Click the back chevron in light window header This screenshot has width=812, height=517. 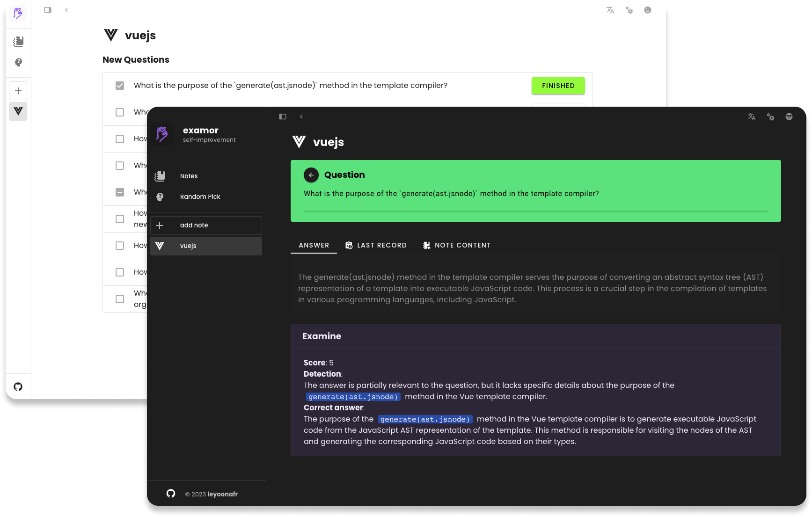66,10
